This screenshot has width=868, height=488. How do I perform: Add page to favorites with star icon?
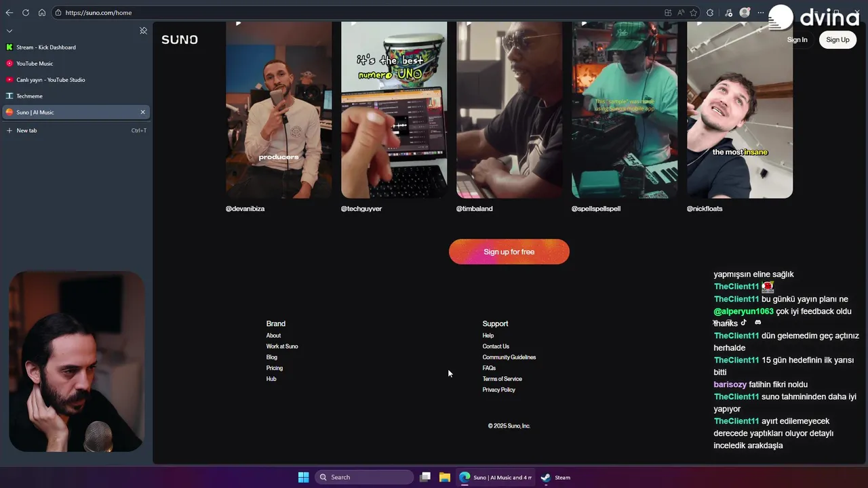coord(693,12)
